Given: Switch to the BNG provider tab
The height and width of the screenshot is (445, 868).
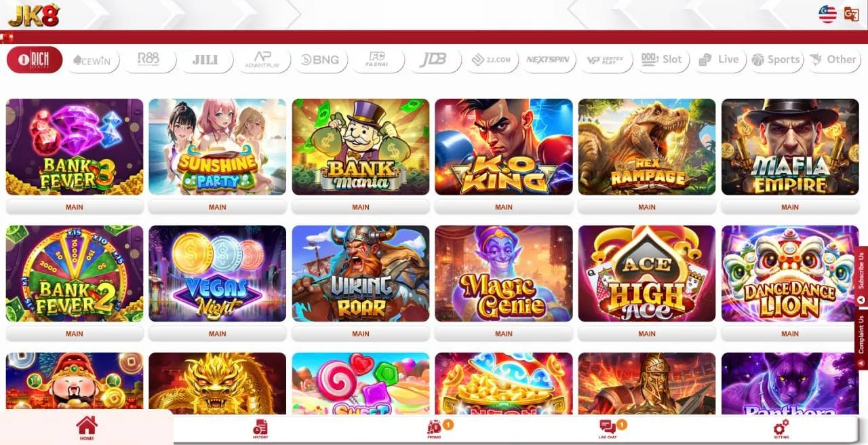Looking at the screenshot, I should (320, 60).
